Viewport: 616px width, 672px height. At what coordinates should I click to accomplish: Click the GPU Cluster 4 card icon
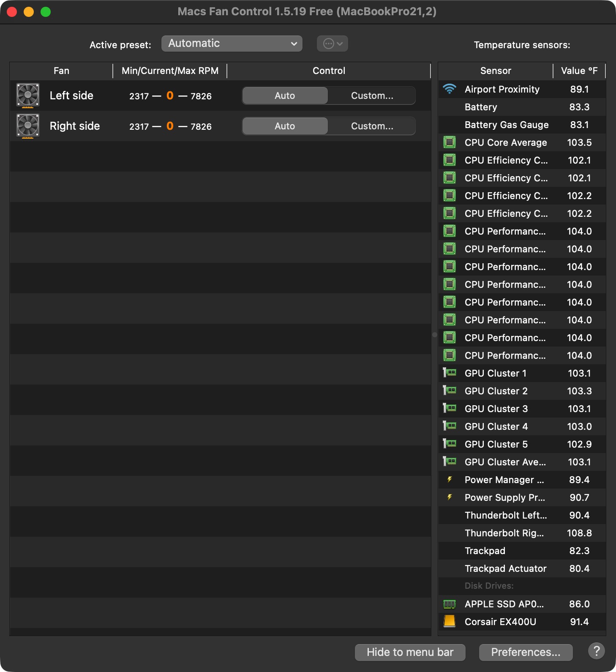450,426
